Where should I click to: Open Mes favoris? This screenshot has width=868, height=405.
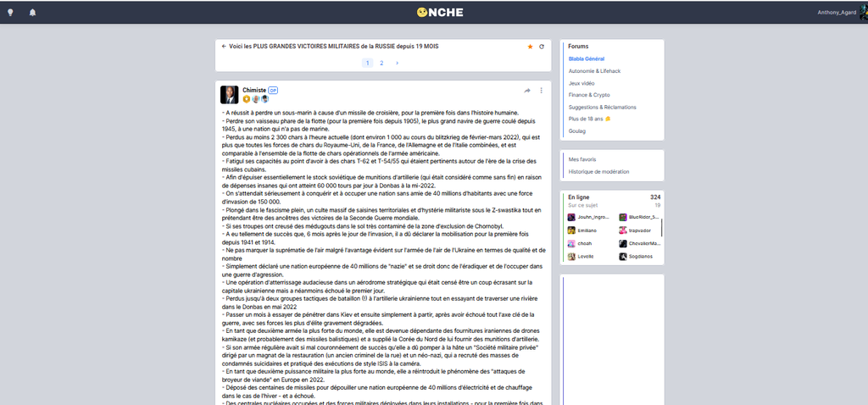coord(582,159)
